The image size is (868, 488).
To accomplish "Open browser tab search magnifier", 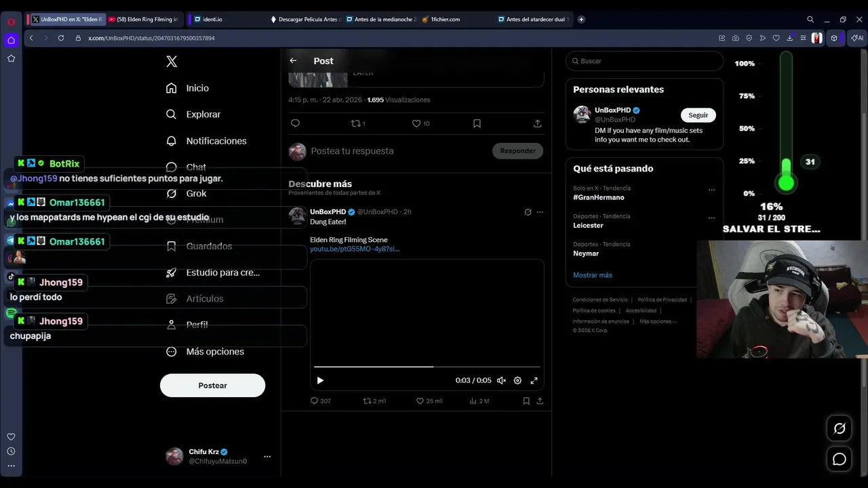I will (x=810, y=20).
